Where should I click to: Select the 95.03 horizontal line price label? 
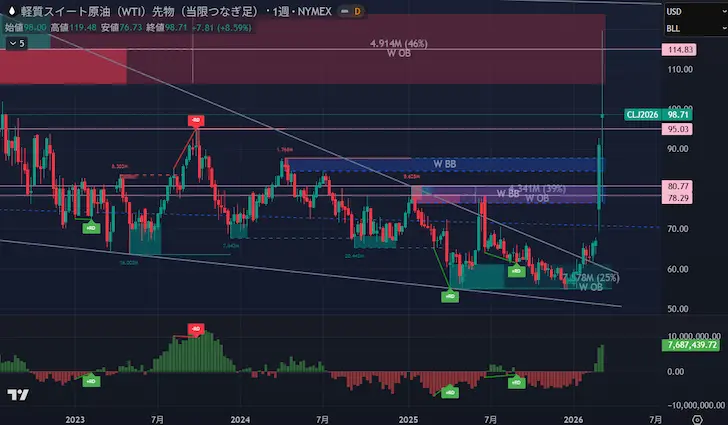pyautogui.click(x=681, y=129)
